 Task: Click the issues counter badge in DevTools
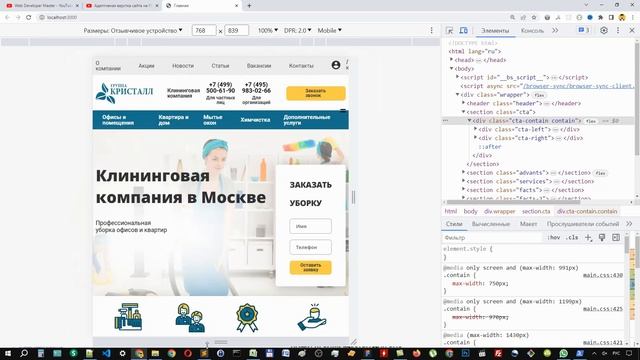tap(584, 30)
